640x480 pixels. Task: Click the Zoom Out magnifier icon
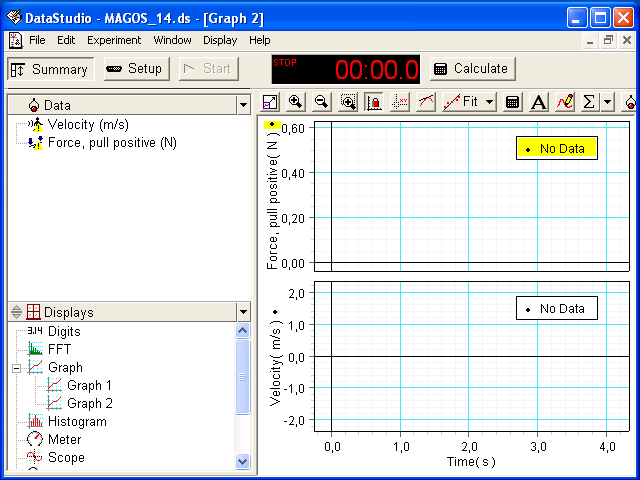tap(322, 102)
